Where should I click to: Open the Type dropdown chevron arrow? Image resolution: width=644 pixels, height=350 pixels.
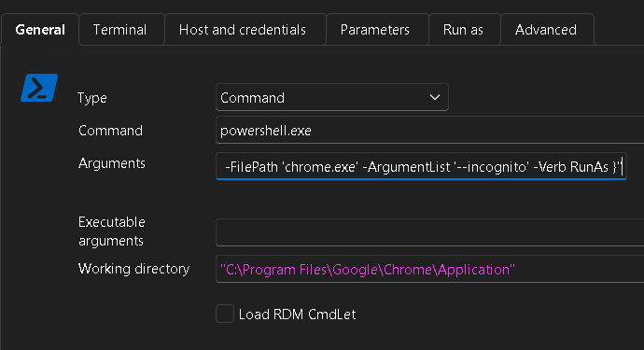[x=435, y=97]
